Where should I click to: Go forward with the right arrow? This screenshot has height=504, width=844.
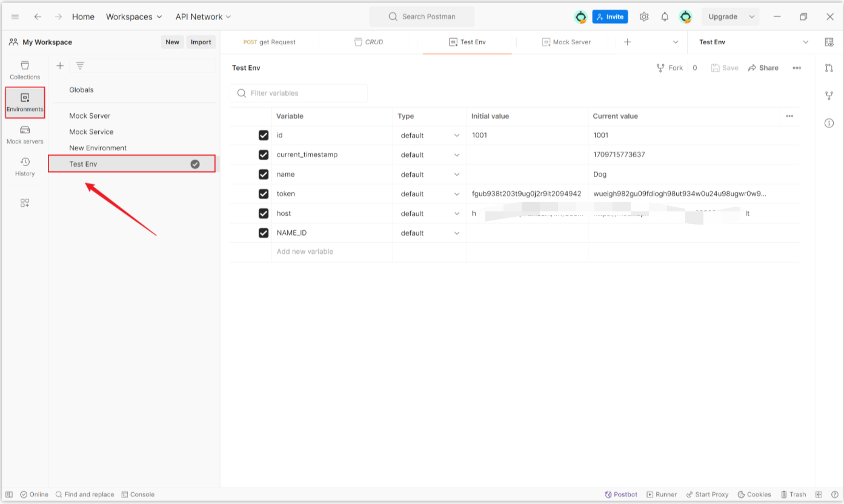pos(58,17)
